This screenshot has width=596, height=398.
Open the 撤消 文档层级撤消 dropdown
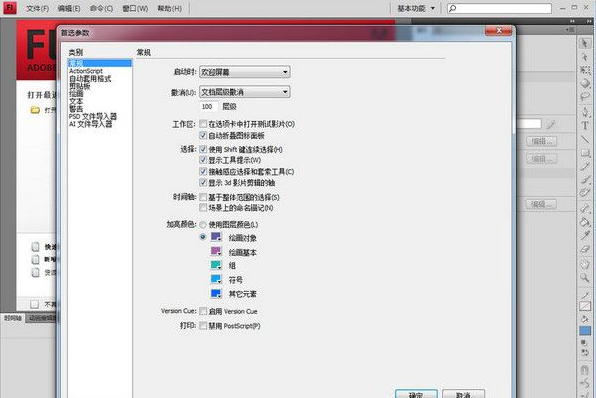pos(245,92)
